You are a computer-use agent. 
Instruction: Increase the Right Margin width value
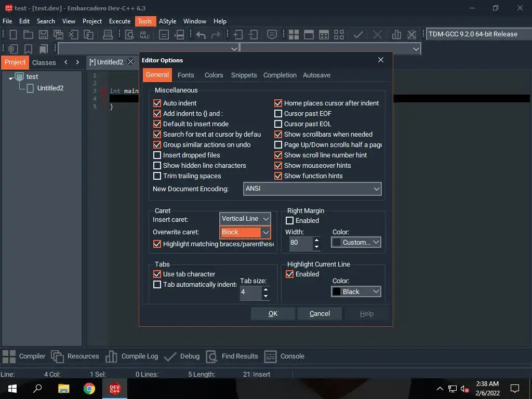coord(316,240)
